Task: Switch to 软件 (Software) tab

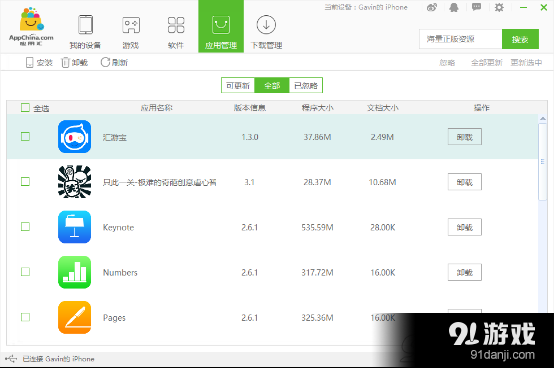Action: (176, 31)
